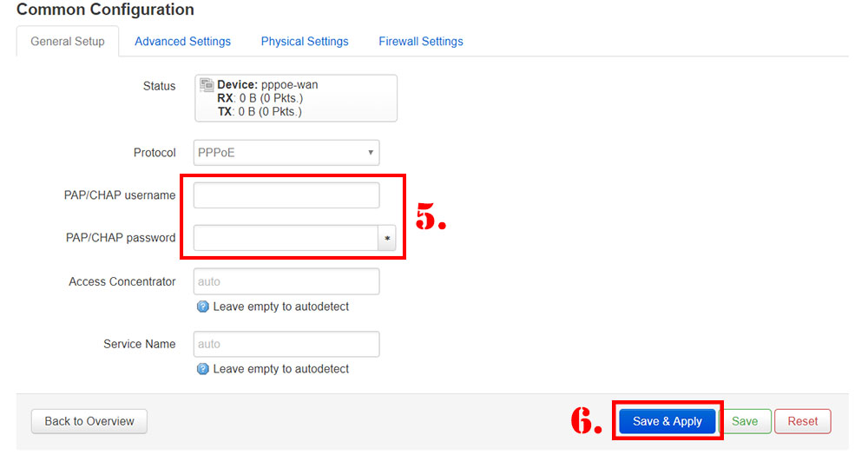
Task: Click the help icon under Service Name
Action: (202, 369)
